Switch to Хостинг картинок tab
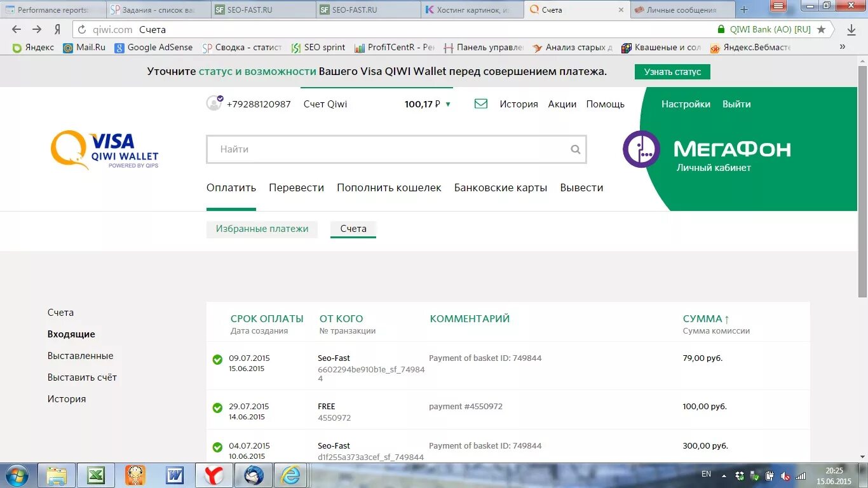 point(472,10)
